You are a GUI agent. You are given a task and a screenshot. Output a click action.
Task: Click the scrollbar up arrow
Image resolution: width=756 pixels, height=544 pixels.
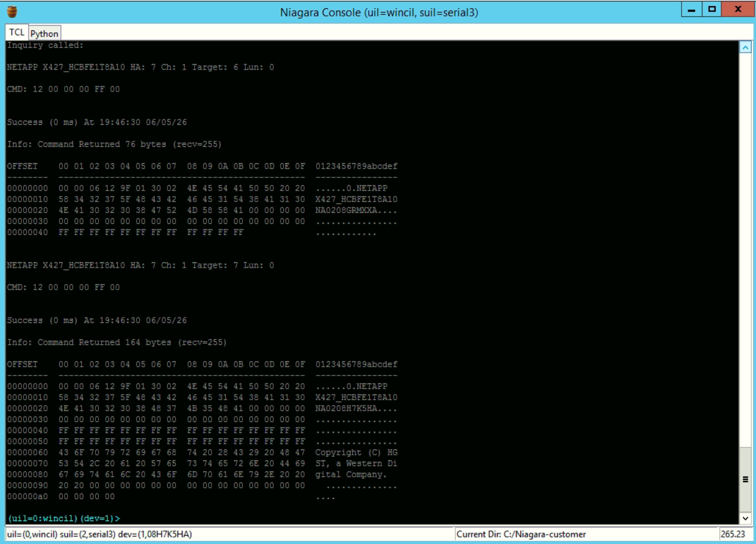(745, 47)
